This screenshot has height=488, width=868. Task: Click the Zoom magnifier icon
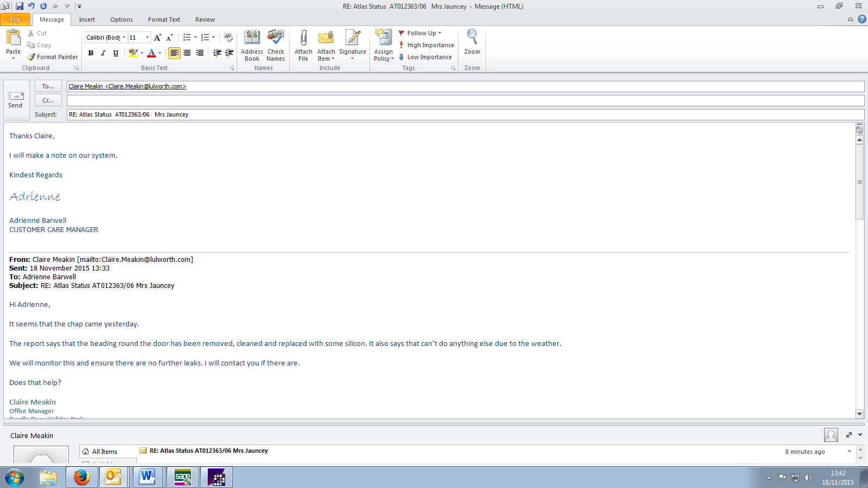(472, 38)
